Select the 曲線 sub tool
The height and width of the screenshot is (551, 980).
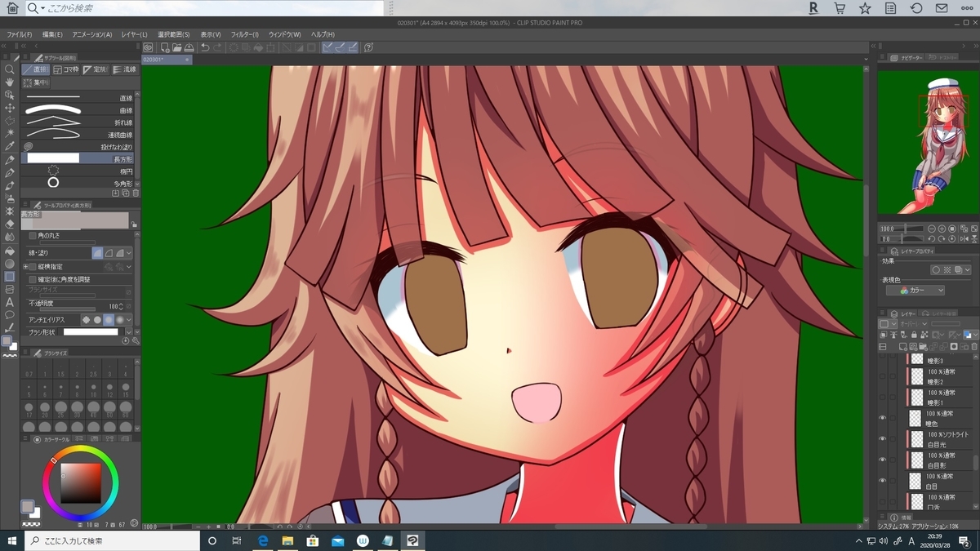[78, 110]
